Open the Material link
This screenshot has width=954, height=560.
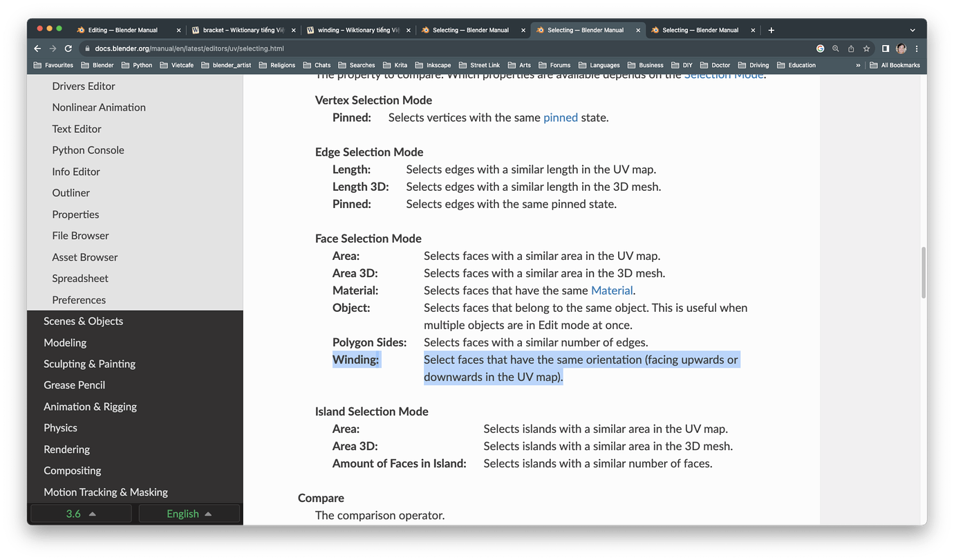tap(612, 290)
